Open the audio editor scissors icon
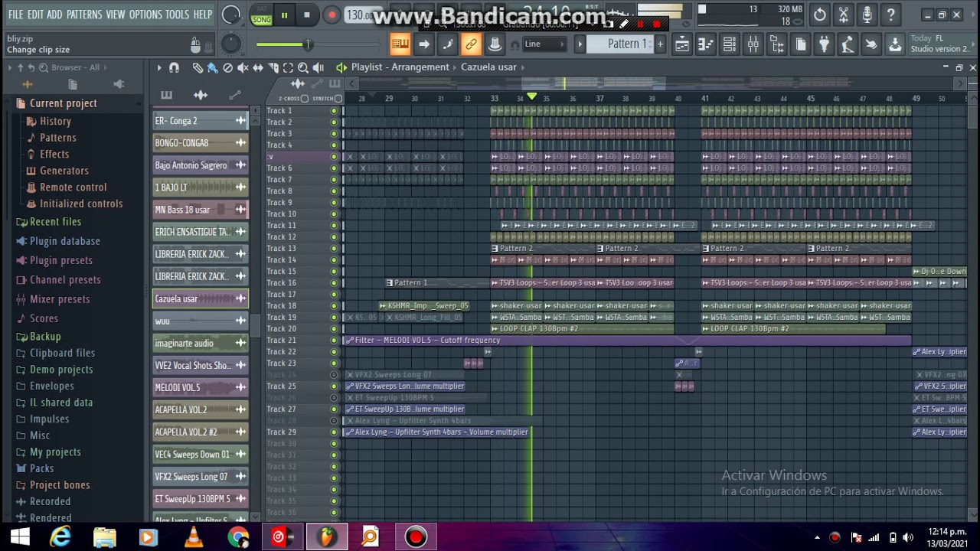Viewport: 980px width, 551px height. pyautogui.click(x=843, y=15)
